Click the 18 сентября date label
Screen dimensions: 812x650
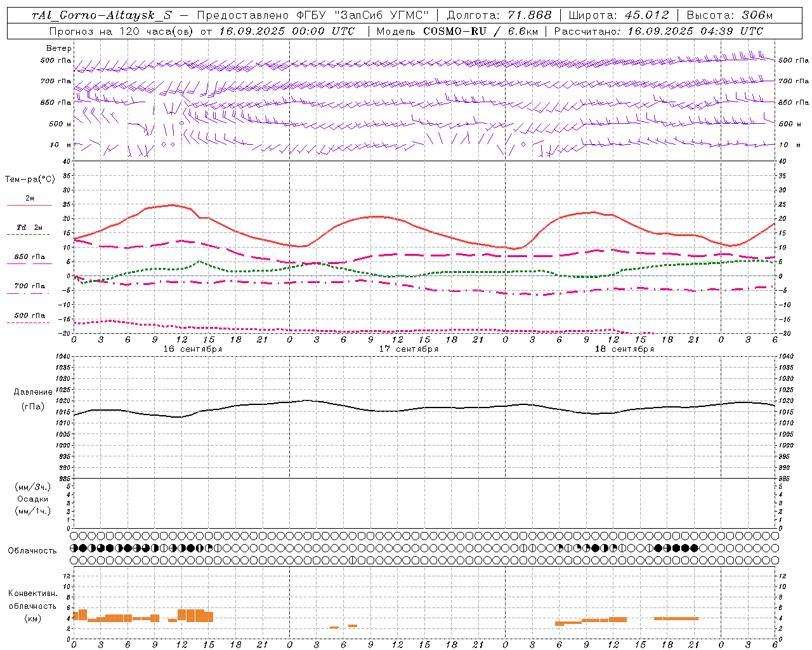coord(624,349)
